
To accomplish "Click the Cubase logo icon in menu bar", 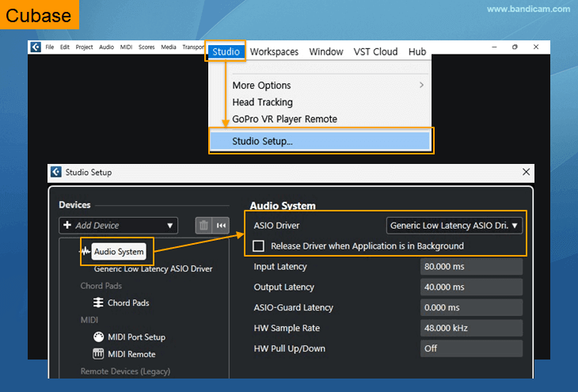I will click(36, 48).
